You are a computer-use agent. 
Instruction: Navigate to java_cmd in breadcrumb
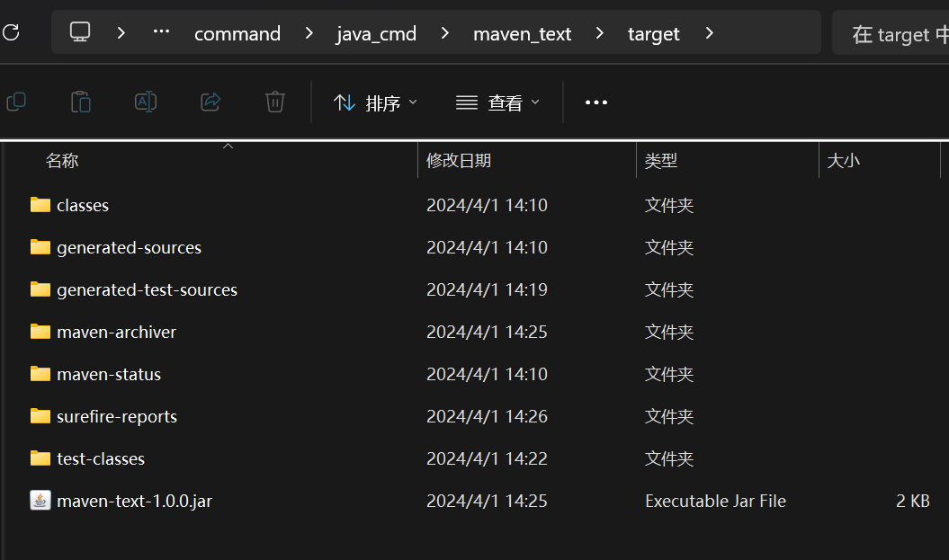[376, 34]
